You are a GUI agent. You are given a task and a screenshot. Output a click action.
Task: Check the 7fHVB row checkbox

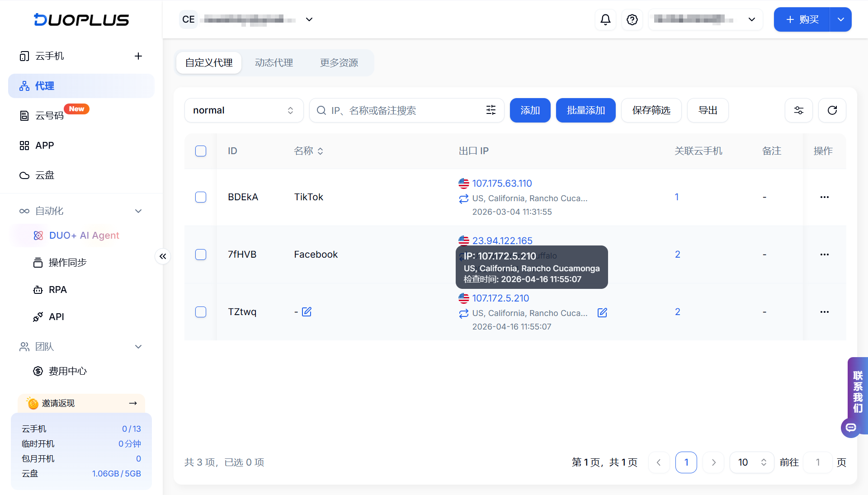(201, 255)
